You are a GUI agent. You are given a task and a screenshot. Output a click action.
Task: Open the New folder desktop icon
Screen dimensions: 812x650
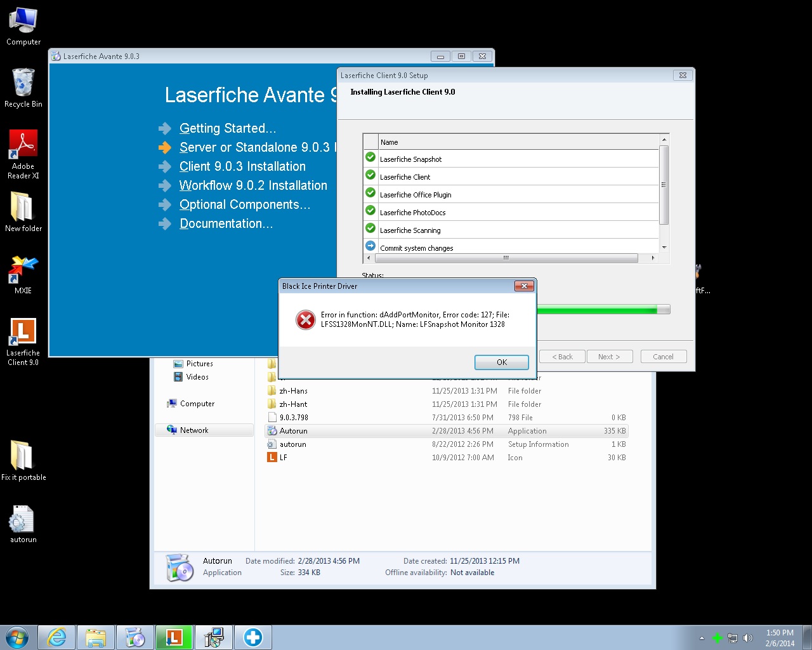click(x=23, y=212)
